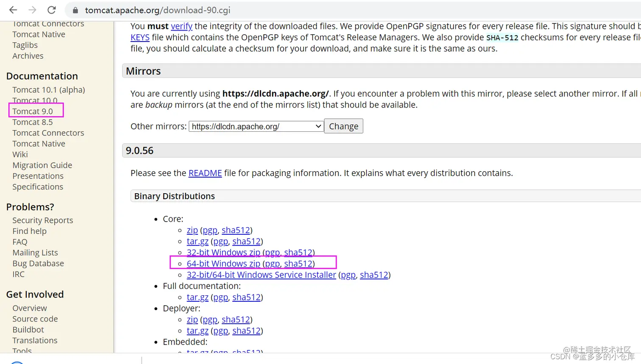The width and height of the screenshot is (641, 364).
Task: Download the Deployer tar.gz
Action: (x=198, y=331)
